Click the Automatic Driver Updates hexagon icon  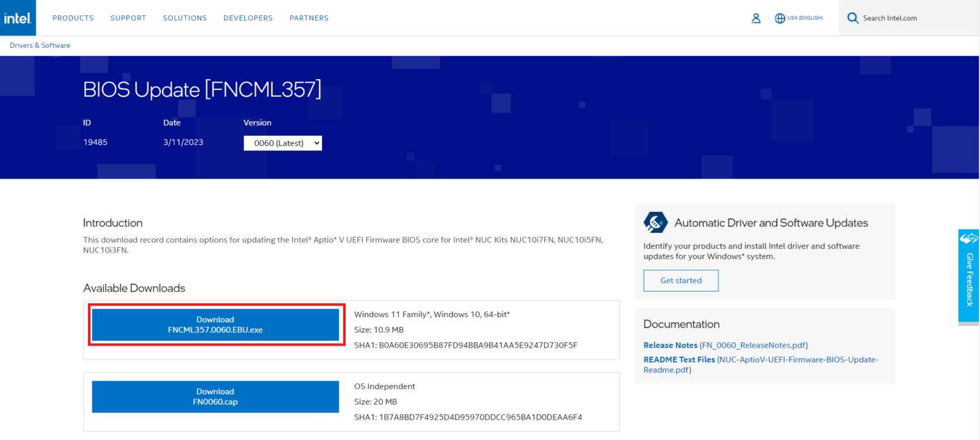click(x=655, y=223)
